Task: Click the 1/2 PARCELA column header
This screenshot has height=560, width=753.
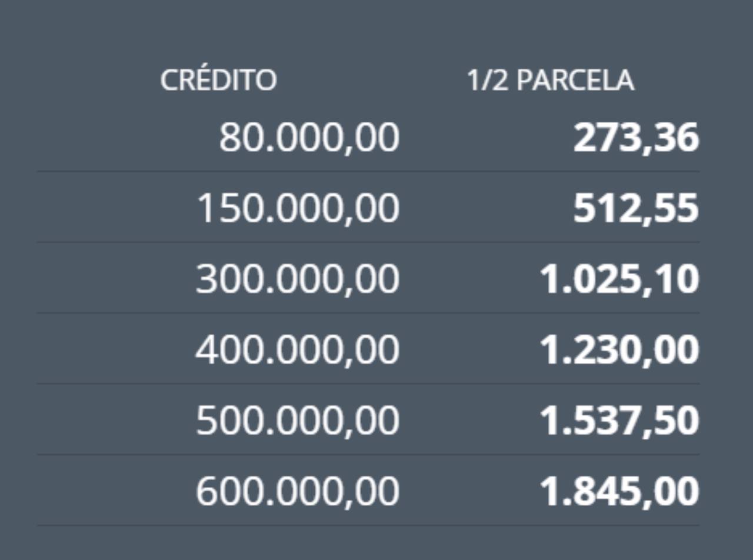Action: click(x=551, y=81)
